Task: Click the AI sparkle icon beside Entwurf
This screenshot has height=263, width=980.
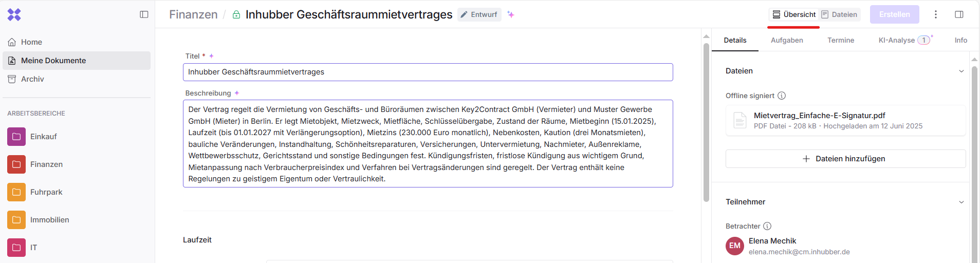Action: click(x=510, y=14)
